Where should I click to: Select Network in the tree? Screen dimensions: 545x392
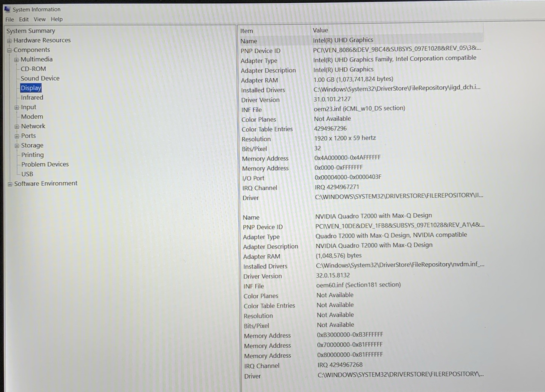(x=33, y=126)
